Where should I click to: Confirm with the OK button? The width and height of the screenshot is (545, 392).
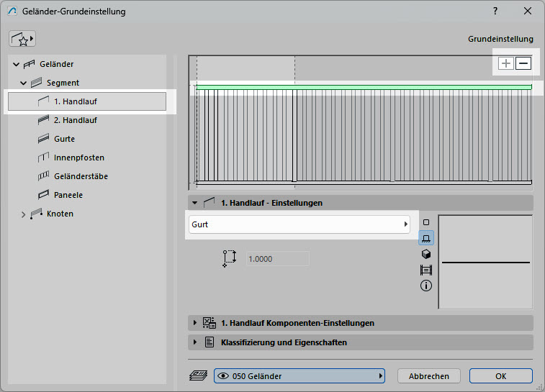click(x=500, y=375)
